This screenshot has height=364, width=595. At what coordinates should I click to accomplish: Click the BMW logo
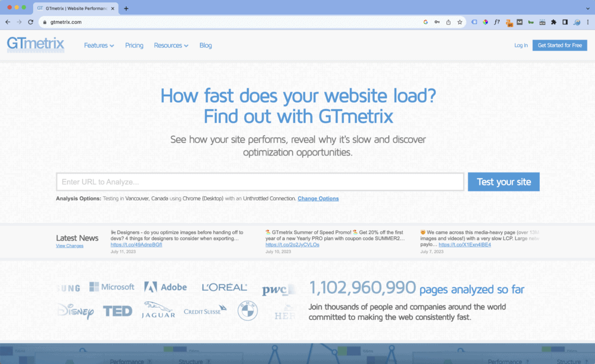pos(248,311)
